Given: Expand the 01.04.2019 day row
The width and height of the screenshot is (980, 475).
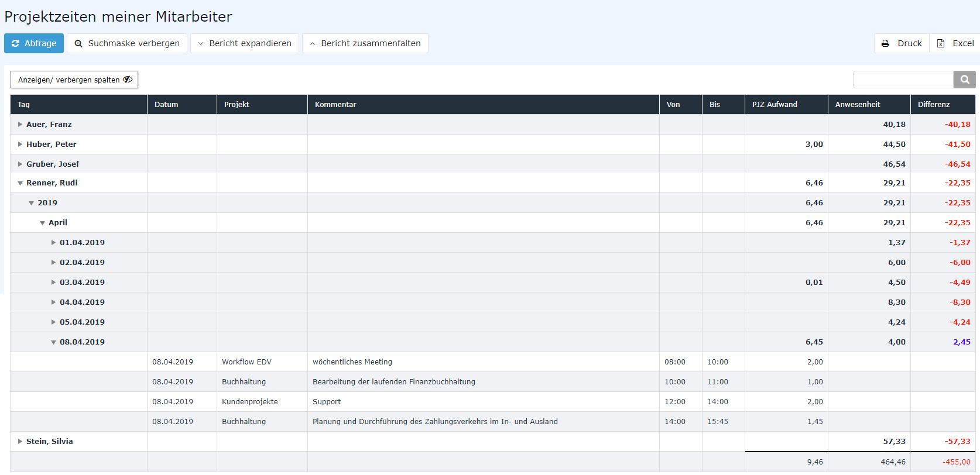Looking at the screenshot, I should pyautogui.click(x=53, y=243).
